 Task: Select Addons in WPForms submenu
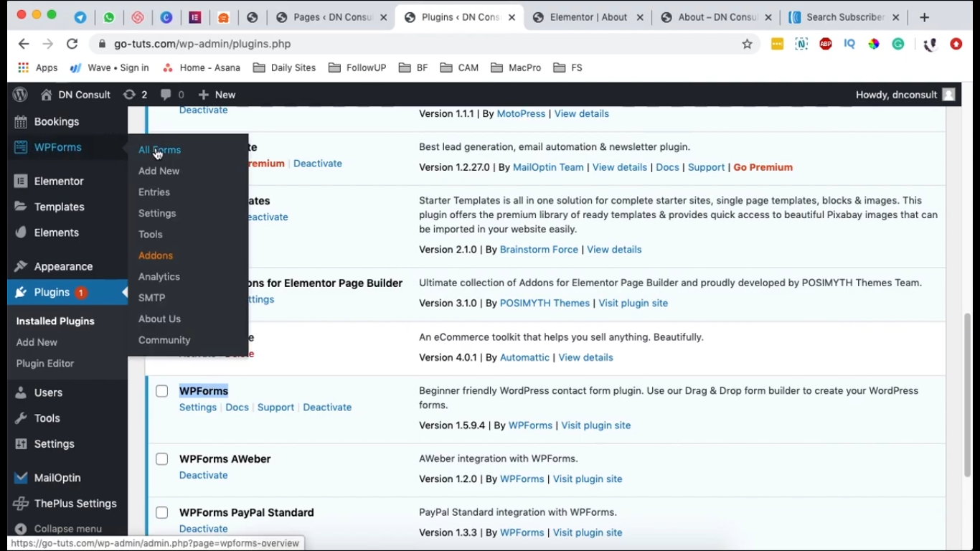pyautogui.click(x=156, y=255)
